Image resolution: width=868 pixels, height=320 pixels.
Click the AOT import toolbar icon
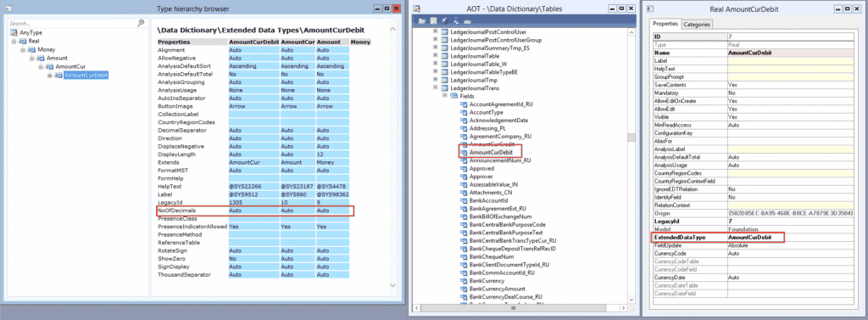pos(455,21)
